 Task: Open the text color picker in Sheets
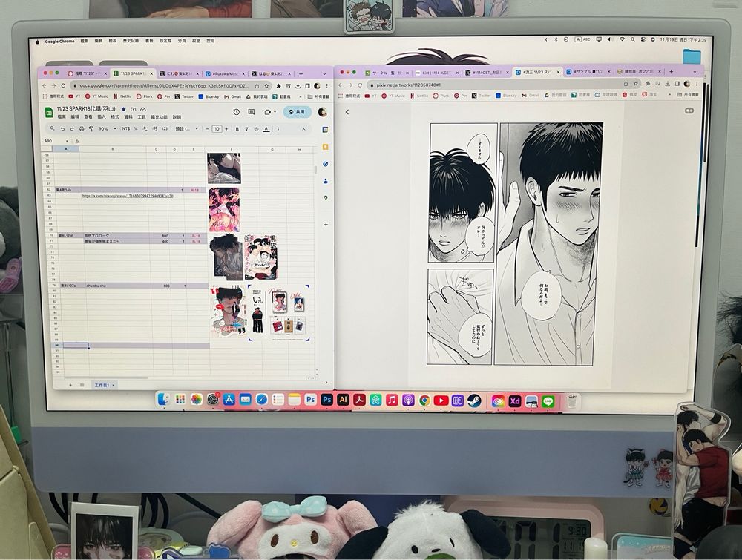coord(266,129)
